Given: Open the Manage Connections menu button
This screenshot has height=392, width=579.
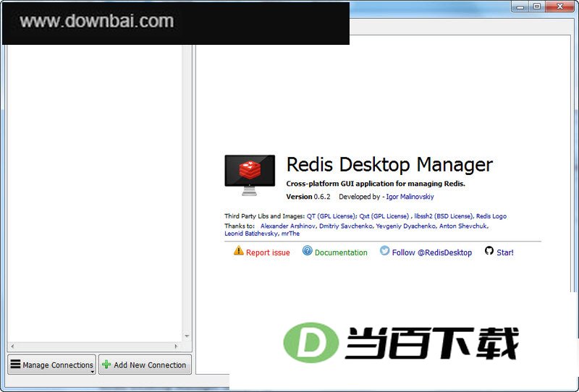Looking at the screenshot, I should [x=51, y=365].
